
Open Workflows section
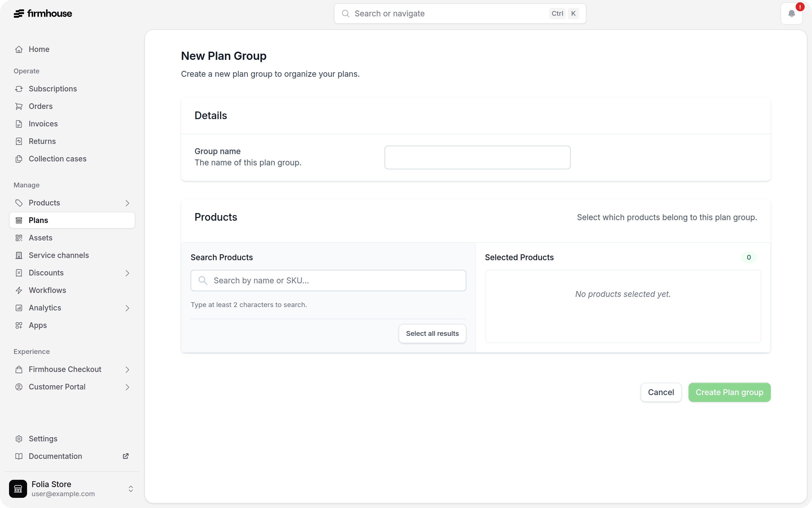[72, 290]
